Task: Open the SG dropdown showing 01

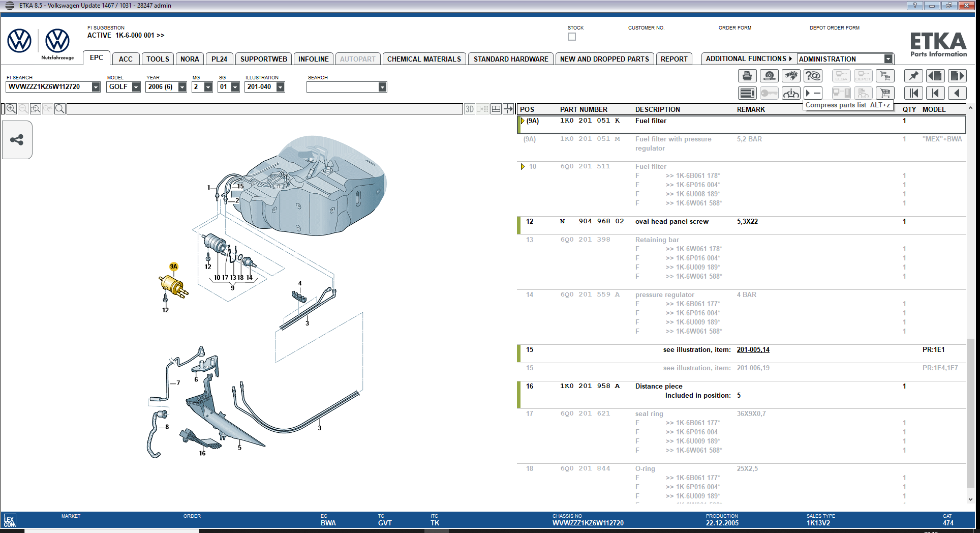Action: click(235, 87)
